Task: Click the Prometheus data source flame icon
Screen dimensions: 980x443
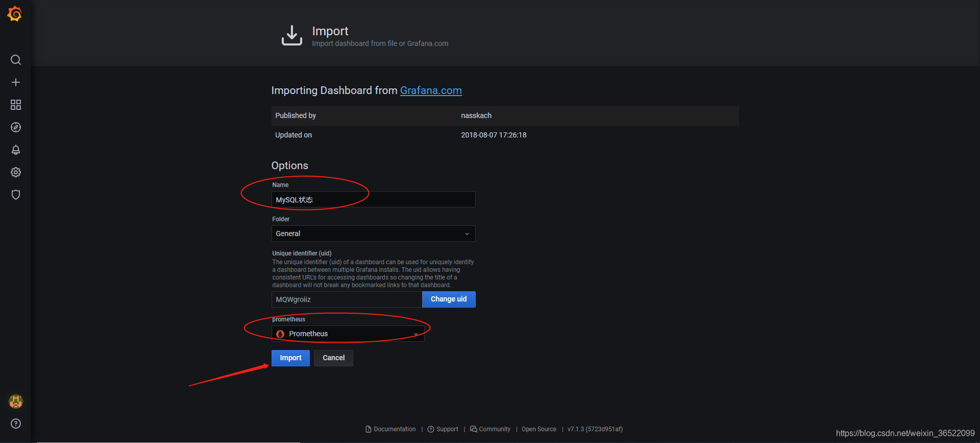Action: point(280,334)
